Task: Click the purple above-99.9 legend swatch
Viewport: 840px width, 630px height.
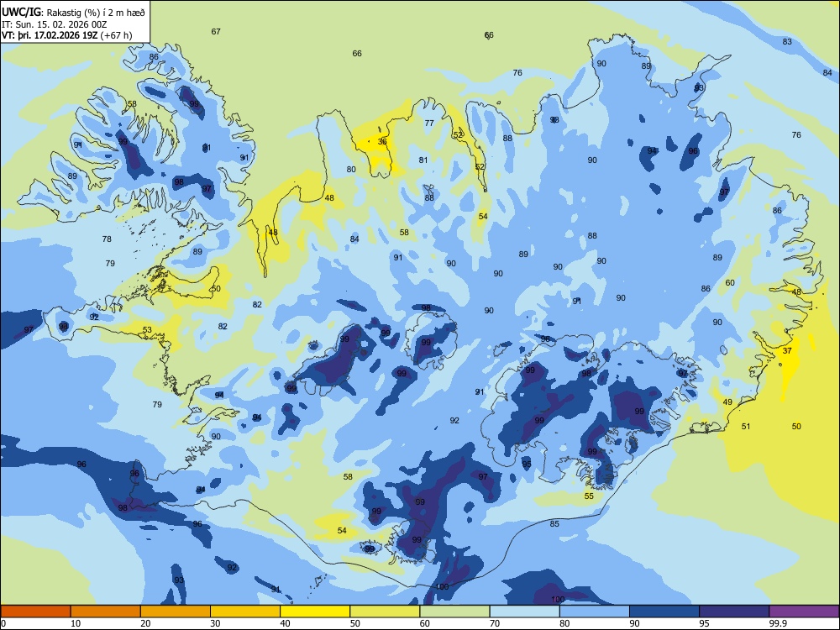Action: tap(804, 612)
